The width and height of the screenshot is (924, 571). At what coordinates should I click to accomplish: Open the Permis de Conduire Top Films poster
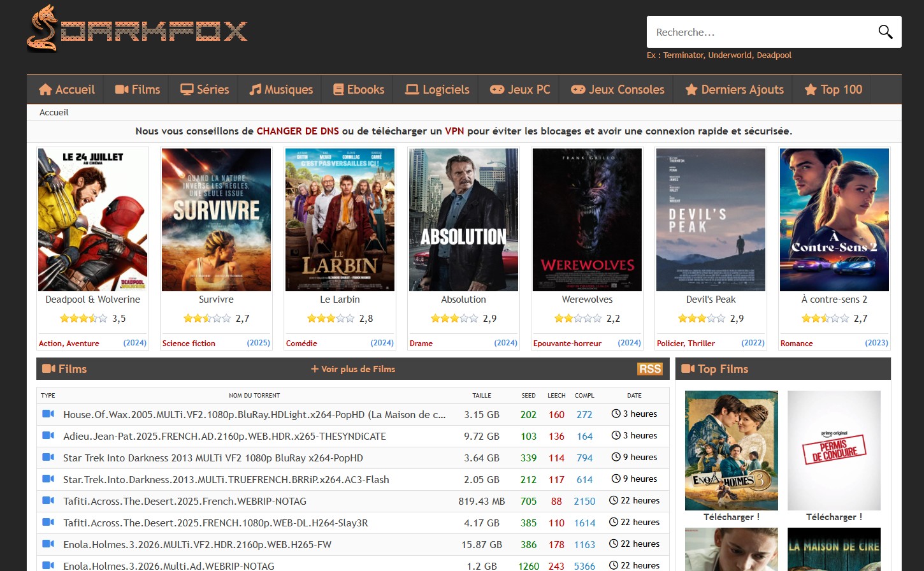pos(834,451)
